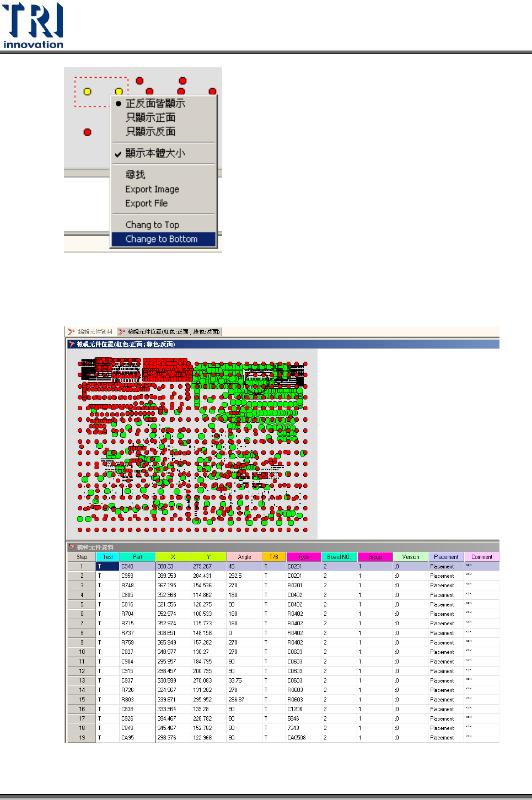The height and width of the screenshot is (800, 532).
Task: Click the Placement cell in row C948
Action: [x=446, y=566]
